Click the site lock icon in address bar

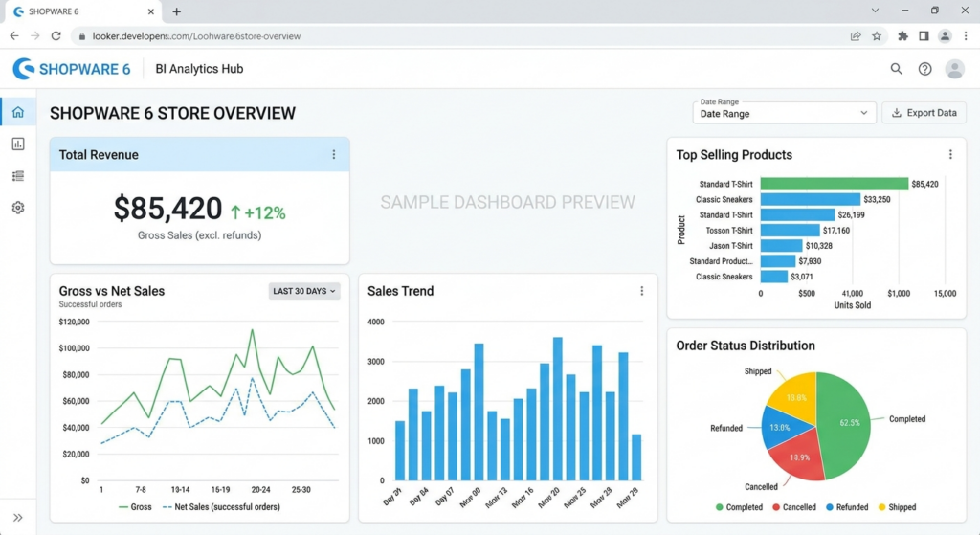(82, 36)
